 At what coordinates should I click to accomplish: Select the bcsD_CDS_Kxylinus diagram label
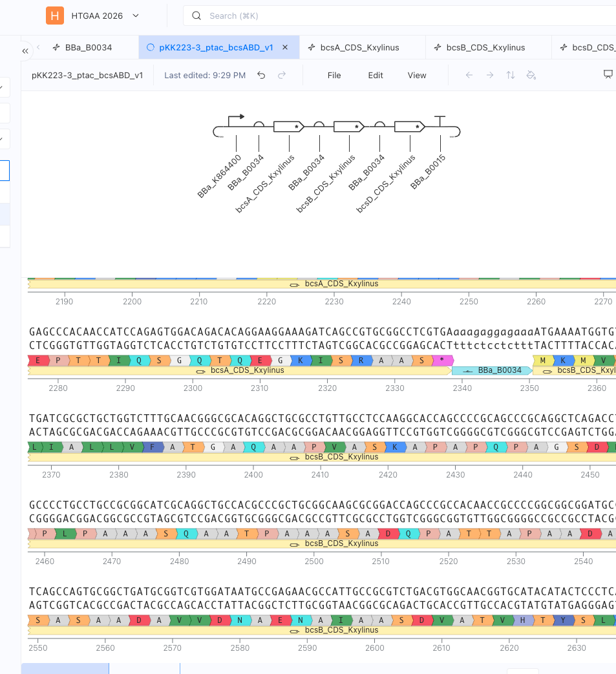(386, 184)
